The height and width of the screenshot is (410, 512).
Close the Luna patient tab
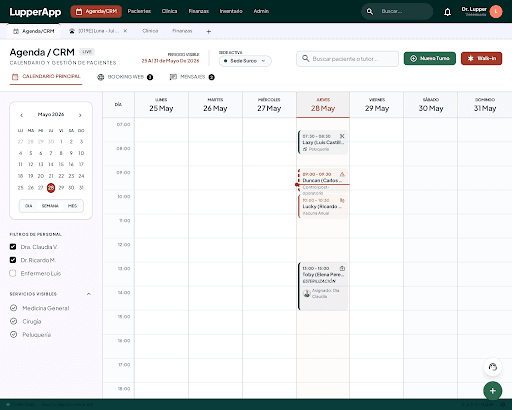[x=125, y=31]
